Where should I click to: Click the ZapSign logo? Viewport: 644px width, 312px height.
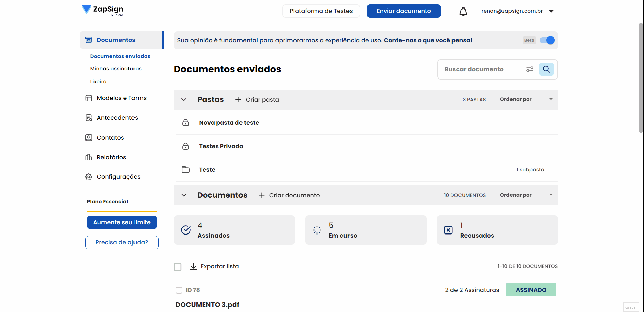click(103, 11)
